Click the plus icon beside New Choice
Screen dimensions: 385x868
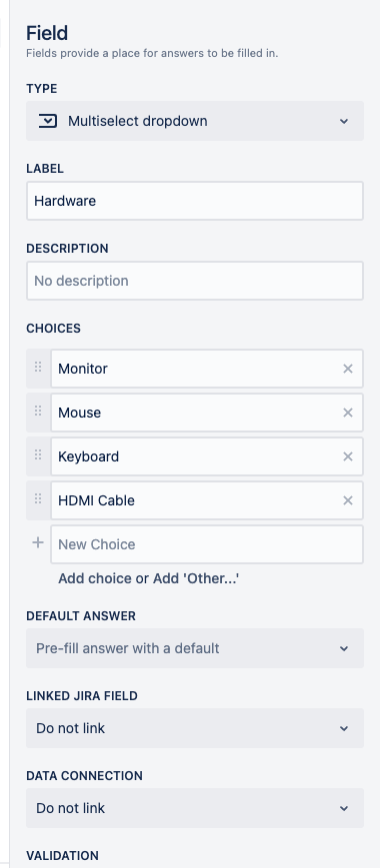[x=38, y=542]
